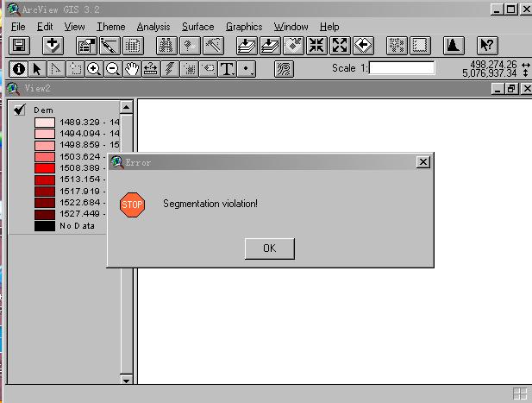Click the black No Data swatch
The width and height of the screenshot is (532, 403).
pyautogui.click(x=45, y=226)
